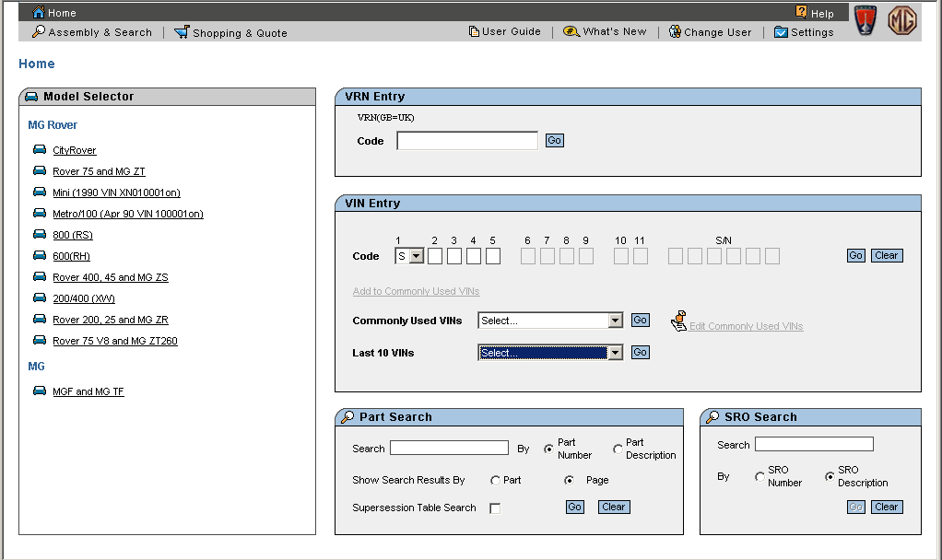942x560 pixels.
Task: Click the car icon beside Rover 400, 45 and MG ZS
Action: [x=40, y=276]
